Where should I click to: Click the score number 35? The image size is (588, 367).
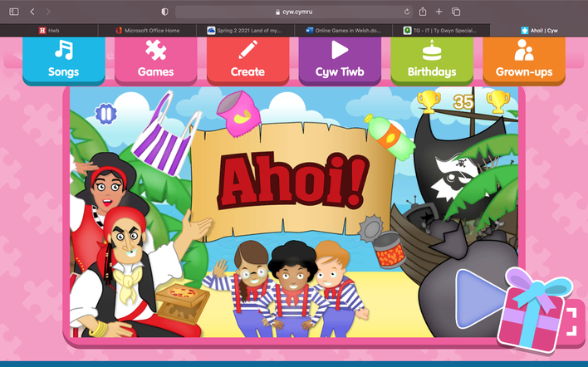tap(463, 101)
